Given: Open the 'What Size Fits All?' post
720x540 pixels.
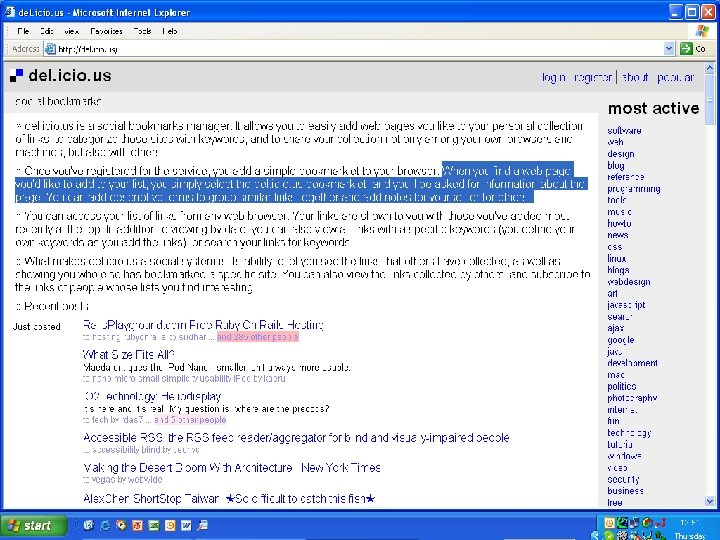Looking at the screenshot, I should [129, 354].
